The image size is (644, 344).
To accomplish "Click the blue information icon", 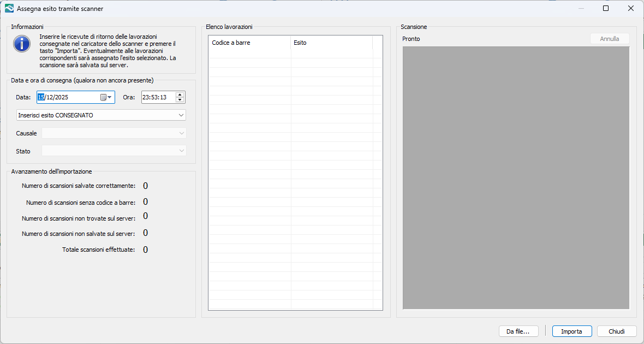I will point(22,44).
